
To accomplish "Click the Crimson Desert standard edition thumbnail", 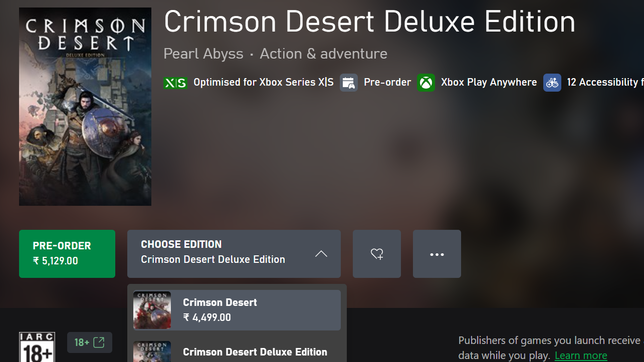I will (152, 310).
